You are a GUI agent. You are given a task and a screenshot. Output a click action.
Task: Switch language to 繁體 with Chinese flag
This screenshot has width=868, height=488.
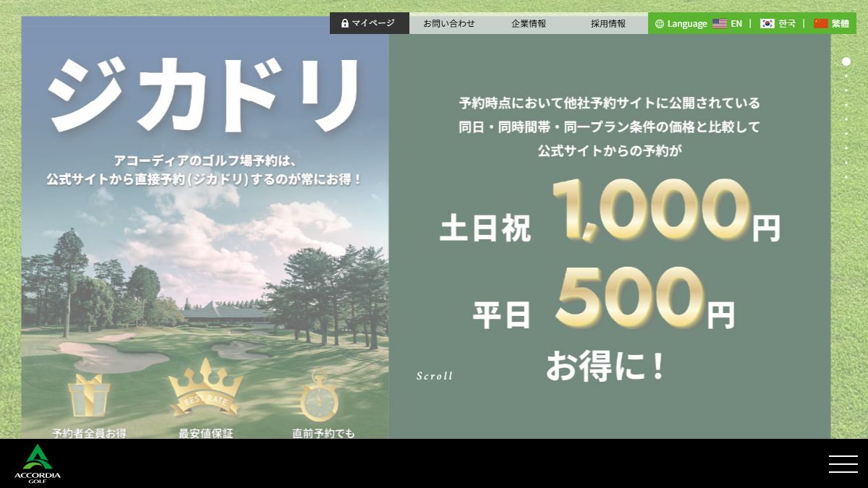(831, 23)
